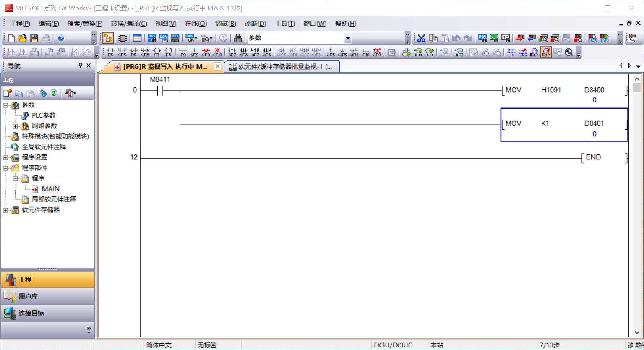Pin the 导航 navigation panel

[80, 65]
